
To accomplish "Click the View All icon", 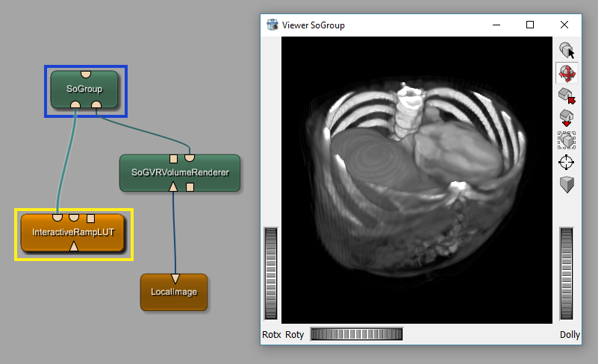I will click(567, 139).
